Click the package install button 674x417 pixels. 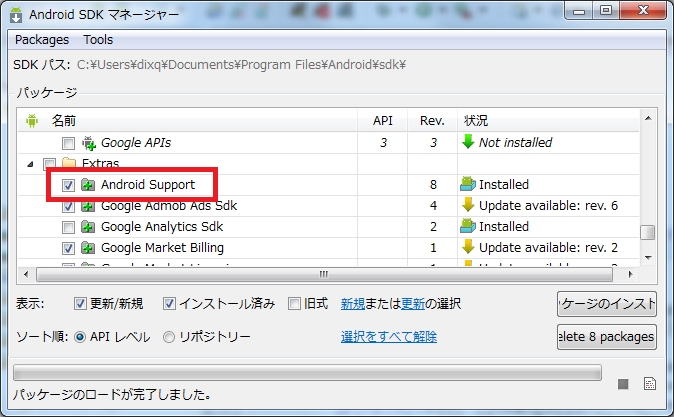point(607,304)
